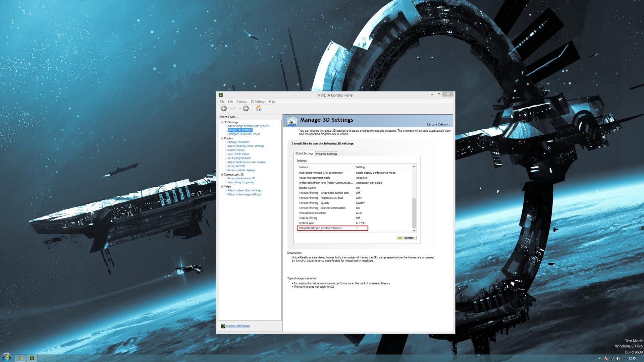644x362 pixels.
Task: Select the Vertical sync row
Action: pos(355,223)
